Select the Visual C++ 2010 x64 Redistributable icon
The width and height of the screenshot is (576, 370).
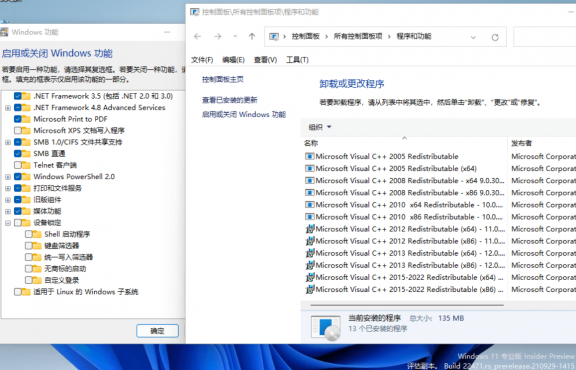(310, 205)
